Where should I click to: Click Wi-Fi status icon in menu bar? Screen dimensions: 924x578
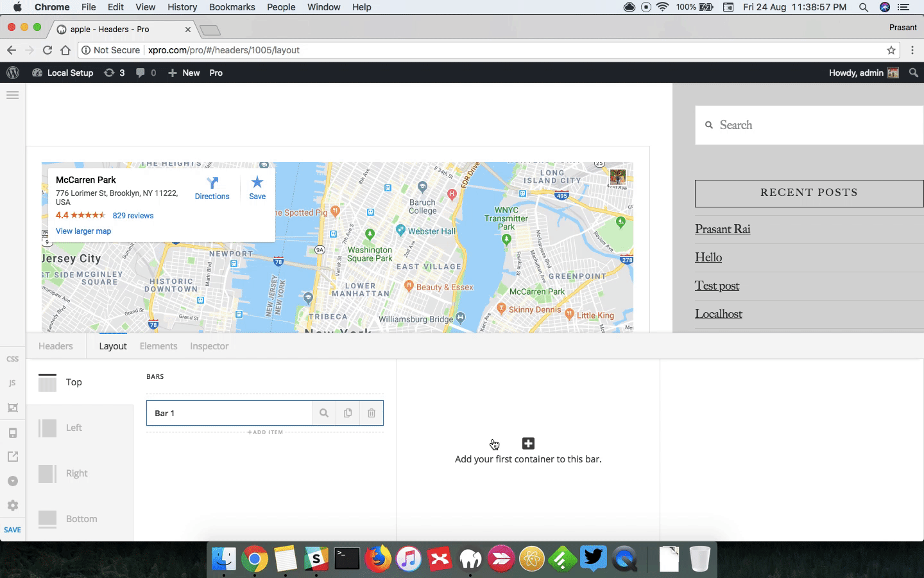click(x=662, y=7)
